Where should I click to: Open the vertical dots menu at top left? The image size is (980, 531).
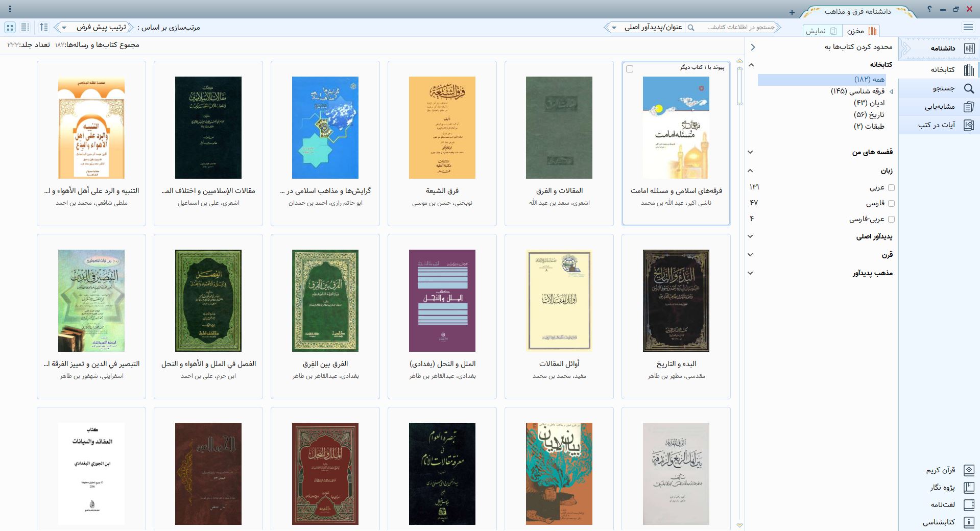[x=10, y=9]
